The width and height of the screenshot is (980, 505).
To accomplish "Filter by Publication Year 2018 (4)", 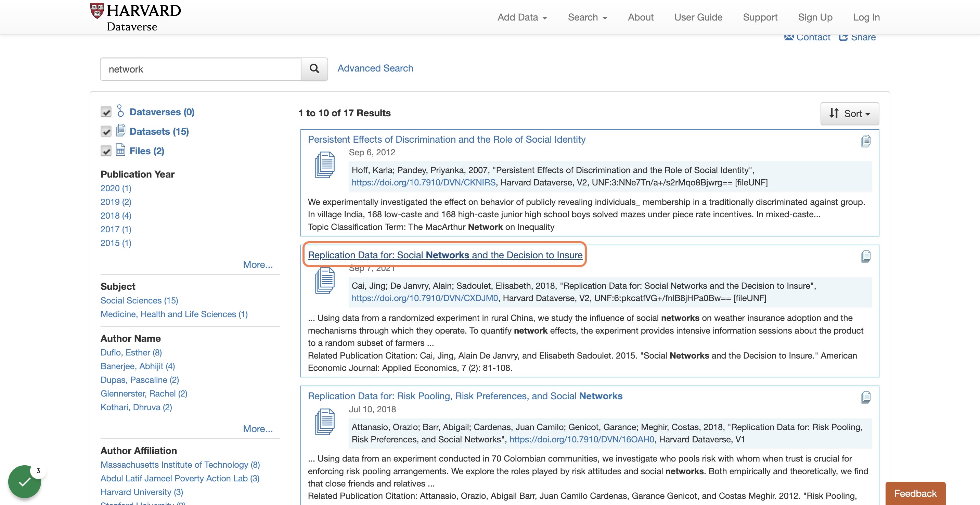I will 116,216.
